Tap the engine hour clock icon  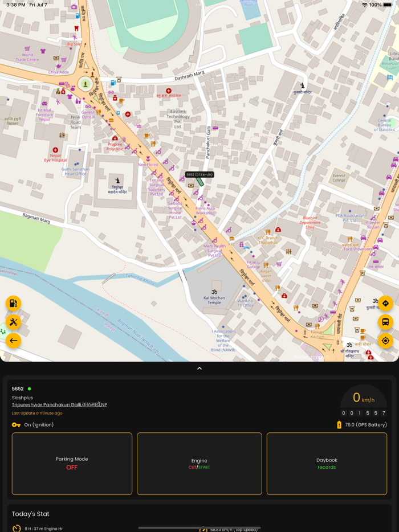tap(17, 529)
